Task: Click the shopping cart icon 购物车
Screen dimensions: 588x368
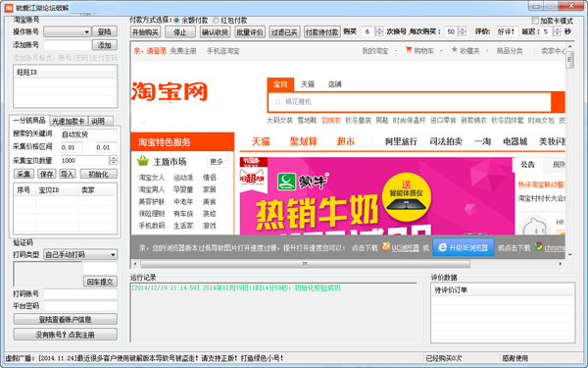Action: pos(409,50)
